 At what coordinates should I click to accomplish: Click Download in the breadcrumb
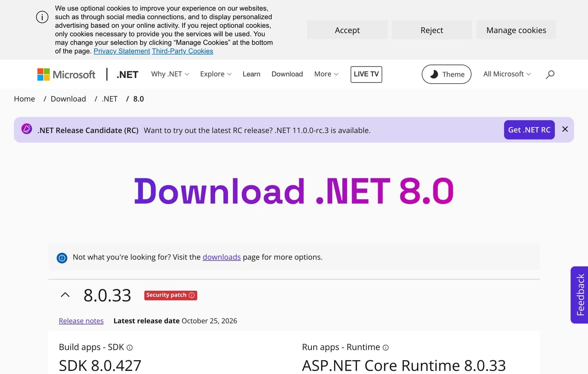coord(68,99)
